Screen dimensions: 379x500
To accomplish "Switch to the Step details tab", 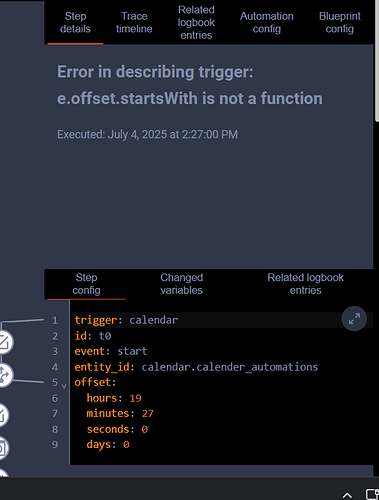I will (x=75, y=22).
